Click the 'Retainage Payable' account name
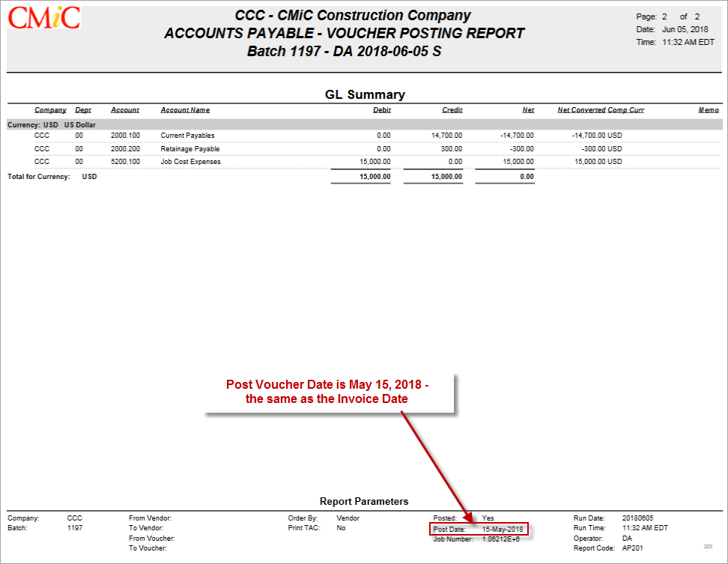This screenshot has width=728, height=564. [x=190, y=149]
